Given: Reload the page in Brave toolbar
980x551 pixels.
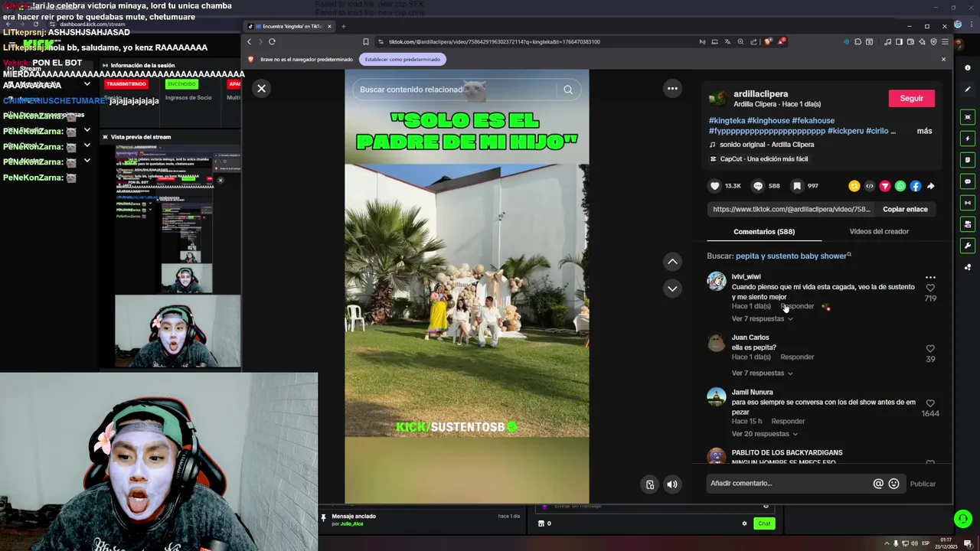Looking at the screenshot, I should 272,41.
